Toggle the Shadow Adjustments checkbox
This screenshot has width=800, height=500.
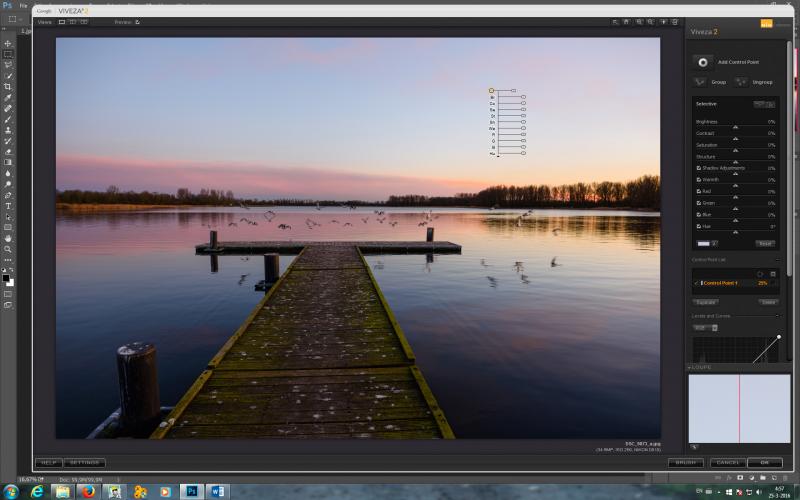[x=699, y=168]
